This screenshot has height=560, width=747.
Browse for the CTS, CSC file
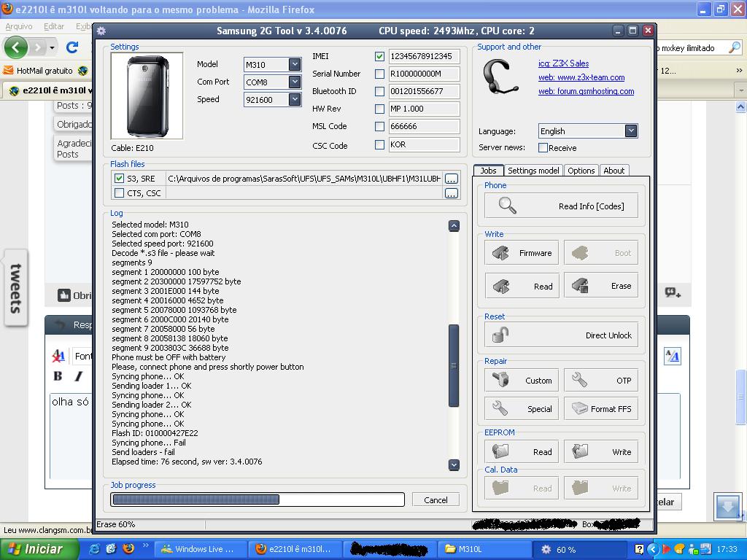(x=451, y=192)
